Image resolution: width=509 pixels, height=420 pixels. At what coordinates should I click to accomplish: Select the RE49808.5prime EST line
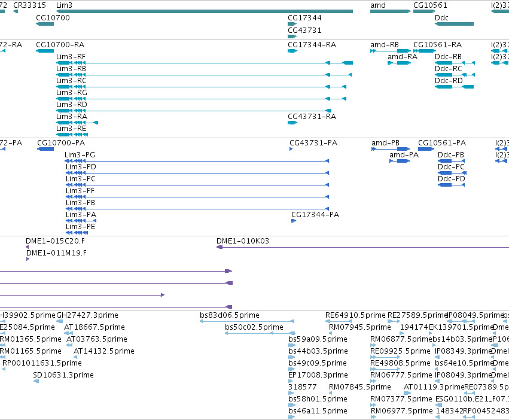pos(385,369)
